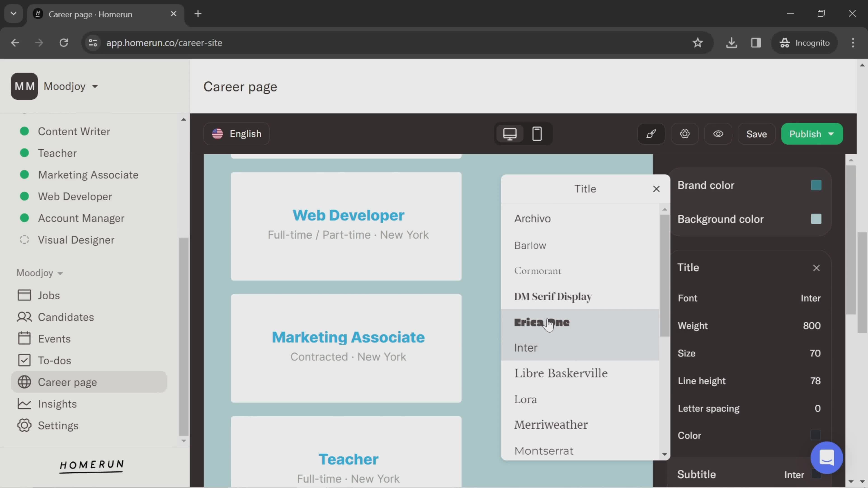
Task: Go to Insights in the sidebar
Action: (x=57, y=404)
